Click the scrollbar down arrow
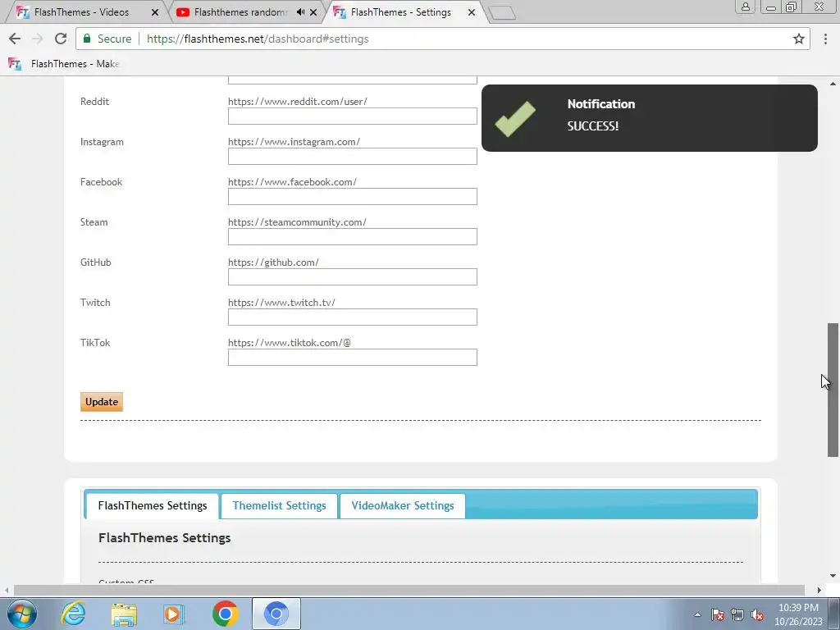This screenshot has width=840, height=630. [x=833, y=576]
